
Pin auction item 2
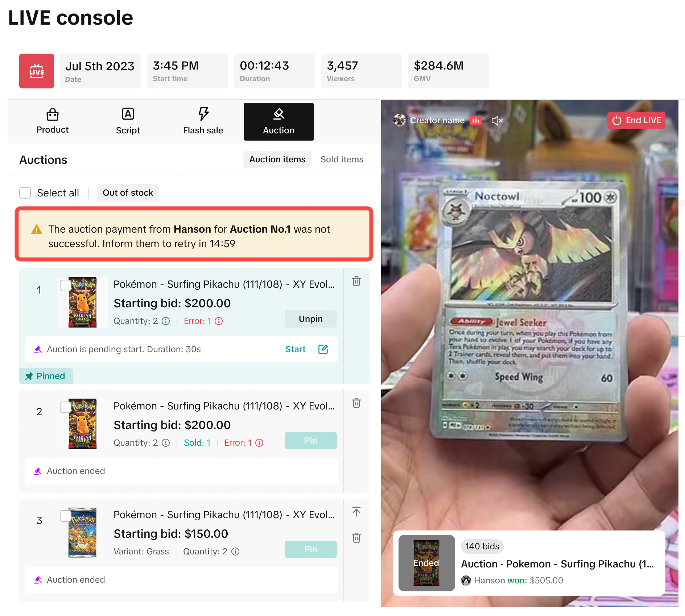[311, 441]
